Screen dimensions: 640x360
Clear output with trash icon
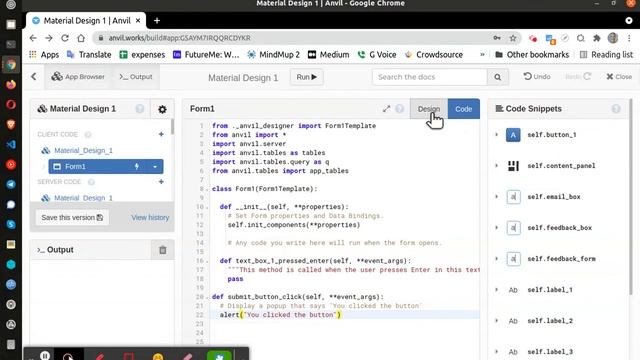click(162, 250)
